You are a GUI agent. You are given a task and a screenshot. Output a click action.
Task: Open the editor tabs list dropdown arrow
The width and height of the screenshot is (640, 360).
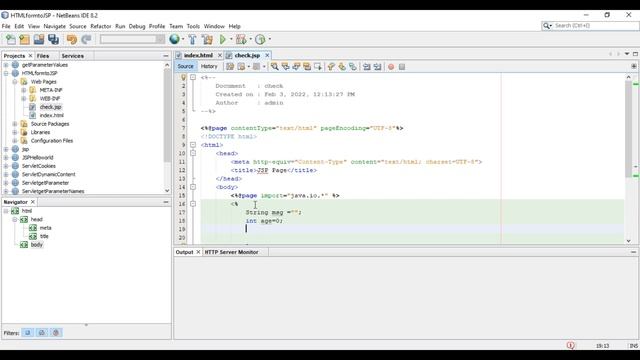[627, 54]
